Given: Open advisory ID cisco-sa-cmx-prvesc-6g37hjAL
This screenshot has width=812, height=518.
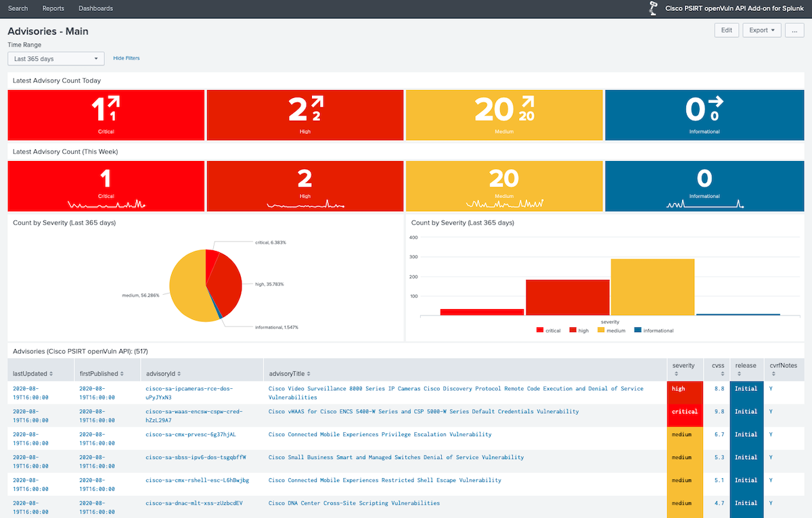Looking at the screenshot, I should click(x=191, y=434).
